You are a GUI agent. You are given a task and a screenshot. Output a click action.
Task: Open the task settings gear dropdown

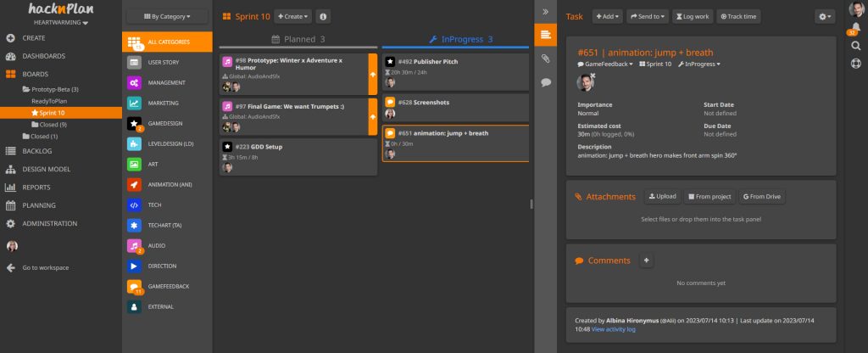coord(823,16)
